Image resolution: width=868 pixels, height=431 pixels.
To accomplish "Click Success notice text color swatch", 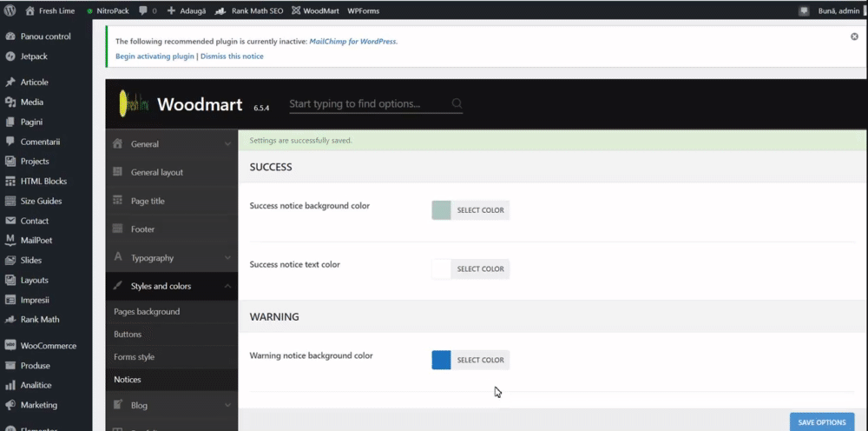I will pyautogui.click(x=441, y=269).
